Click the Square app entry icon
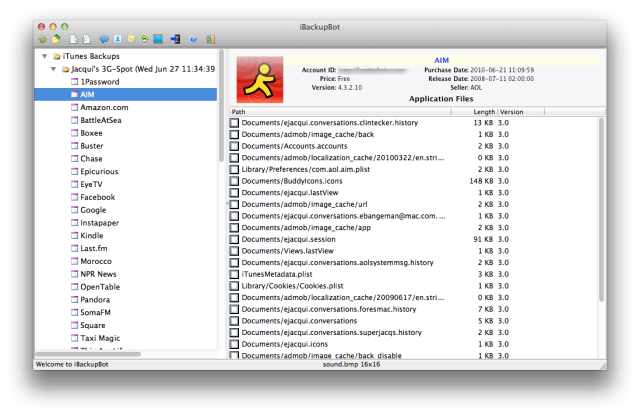Viewport: 640px width, 416px height. point(74,325)
